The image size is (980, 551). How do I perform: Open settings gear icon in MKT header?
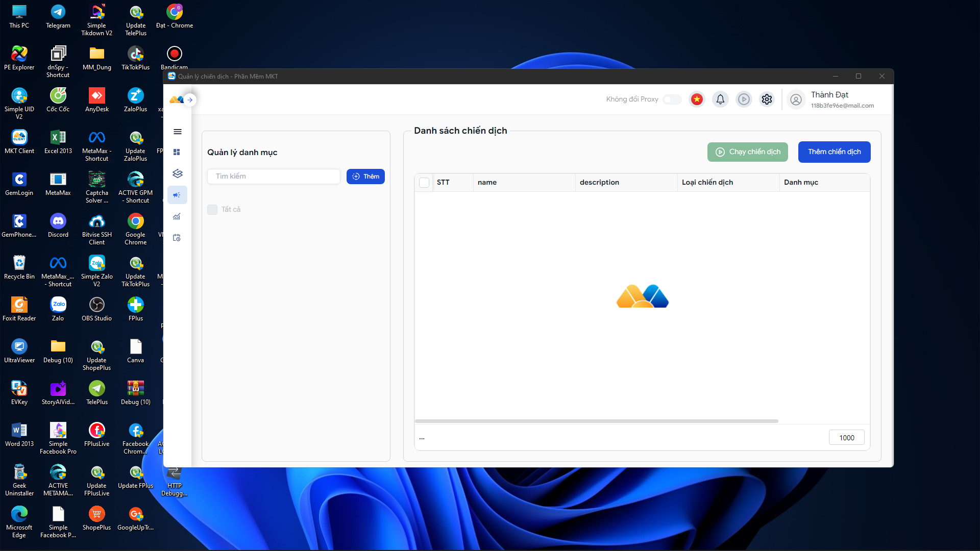click(767, 99)
